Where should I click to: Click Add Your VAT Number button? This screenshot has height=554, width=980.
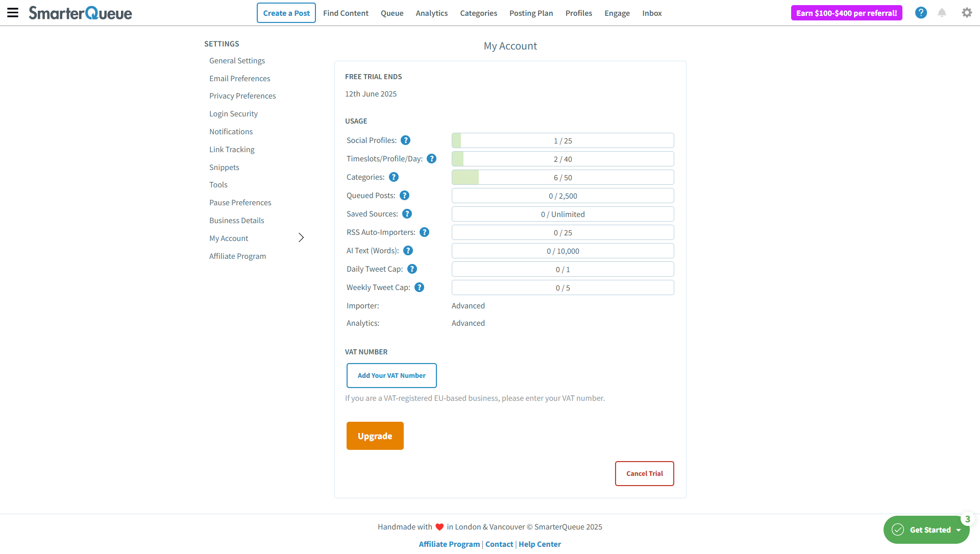pos(391,376)
